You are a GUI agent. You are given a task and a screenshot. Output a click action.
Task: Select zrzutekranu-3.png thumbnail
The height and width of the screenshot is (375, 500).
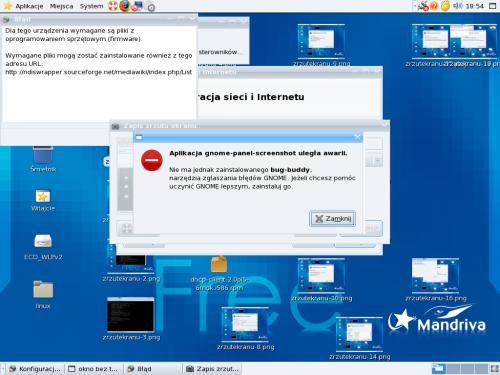coord(131,315)
